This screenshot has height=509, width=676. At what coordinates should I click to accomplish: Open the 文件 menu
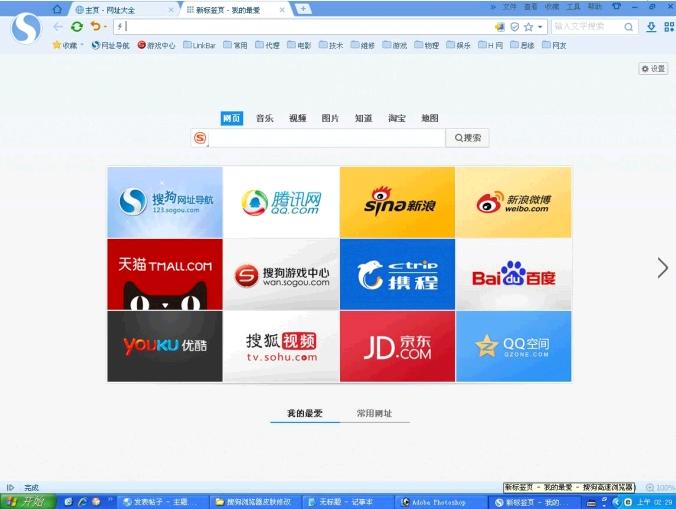510,7
